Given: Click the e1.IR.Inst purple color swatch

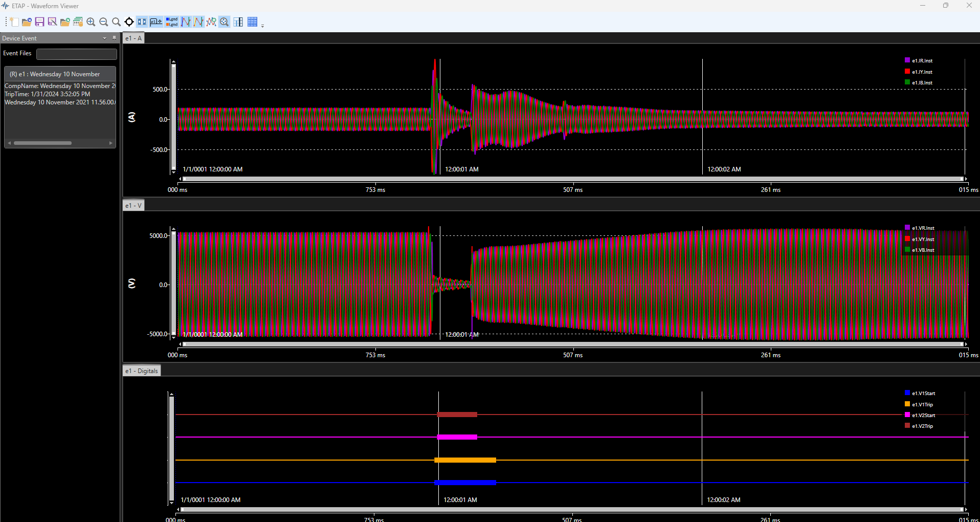Looking at the screenshot, I should [908, 60].
